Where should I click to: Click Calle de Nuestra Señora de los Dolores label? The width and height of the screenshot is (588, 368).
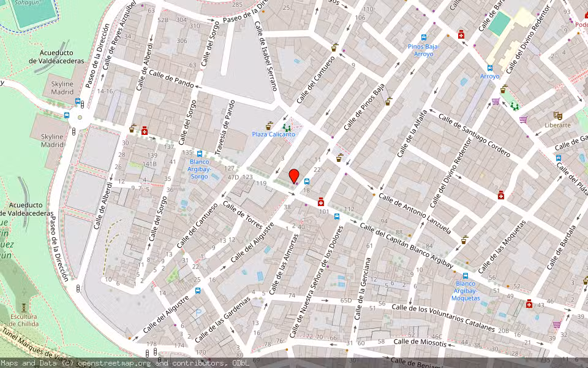(317, 282)
